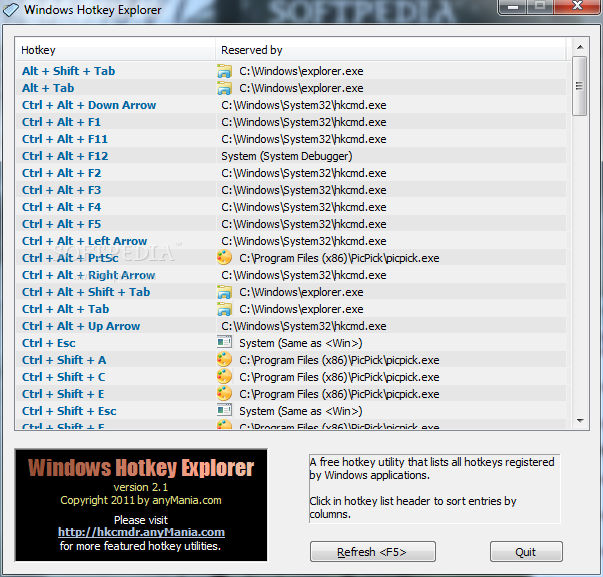Sort the list by the Reserved by column header
603x577 pixels.
click(391, 50)
